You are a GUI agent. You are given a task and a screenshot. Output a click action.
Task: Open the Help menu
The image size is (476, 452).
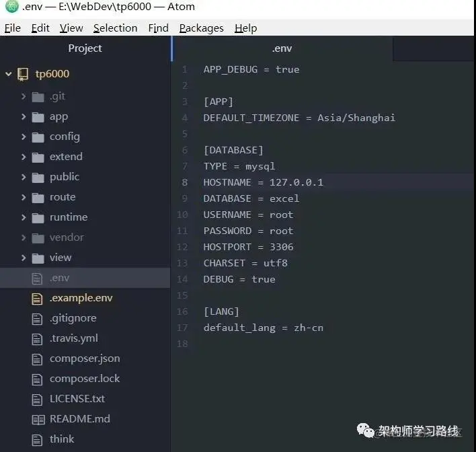click(245, 28)
